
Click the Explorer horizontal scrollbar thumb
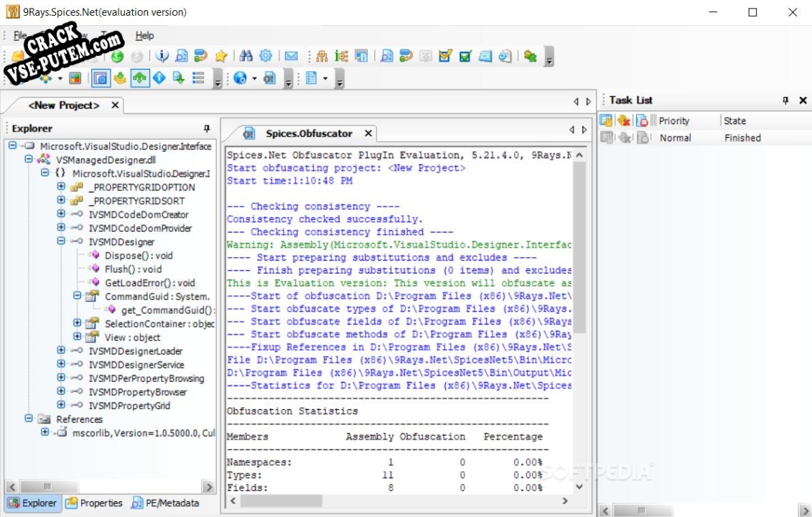tap(50, 486)
